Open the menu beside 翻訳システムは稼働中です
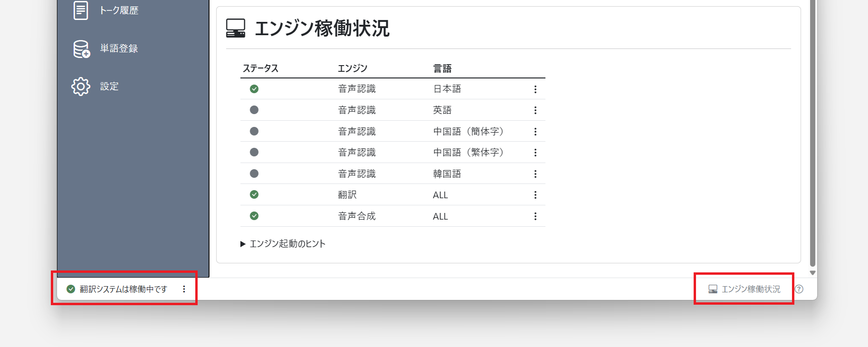The image size is (868, 347). pyautogui.click(x=184, y=289)
